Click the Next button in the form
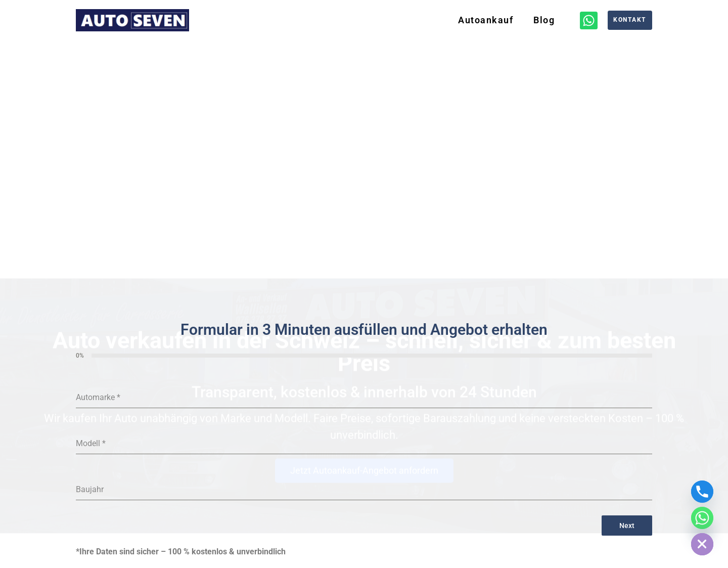Screen dimensions: 728x568 click(627, 526)
